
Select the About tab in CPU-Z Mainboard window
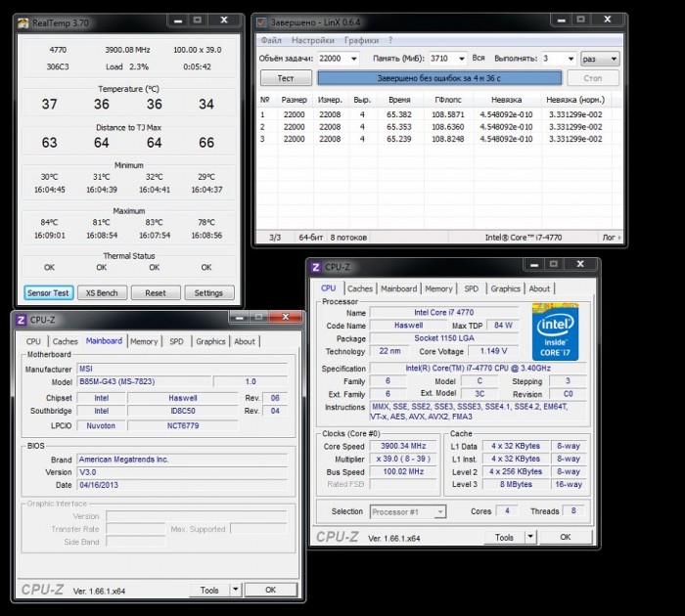tap(245, 341)
